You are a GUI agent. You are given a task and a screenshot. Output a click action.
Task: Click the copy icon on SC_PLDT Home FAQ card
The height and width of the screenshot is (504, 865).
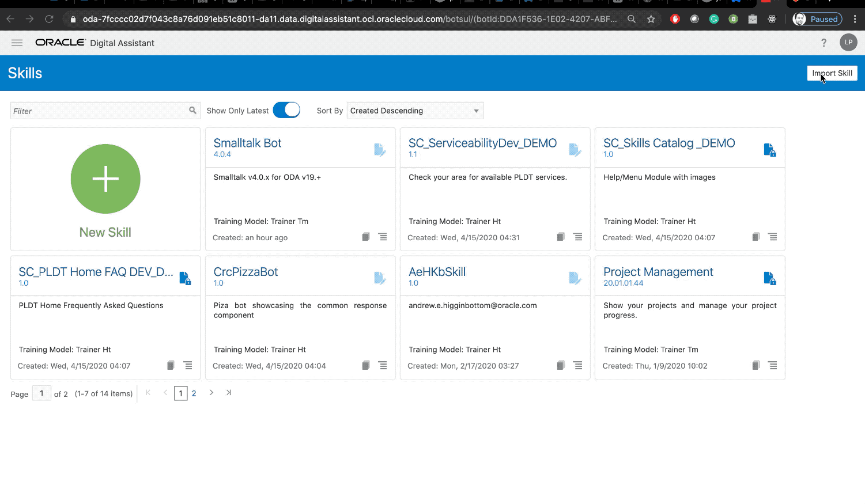[171, 365]
